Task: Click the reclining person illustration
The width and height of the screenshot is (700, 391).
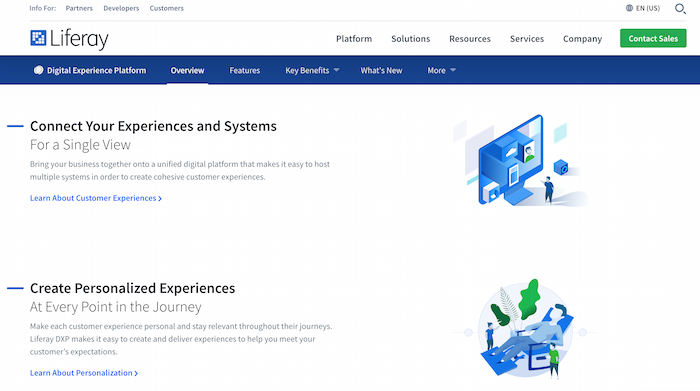Action: coord(525,329)
